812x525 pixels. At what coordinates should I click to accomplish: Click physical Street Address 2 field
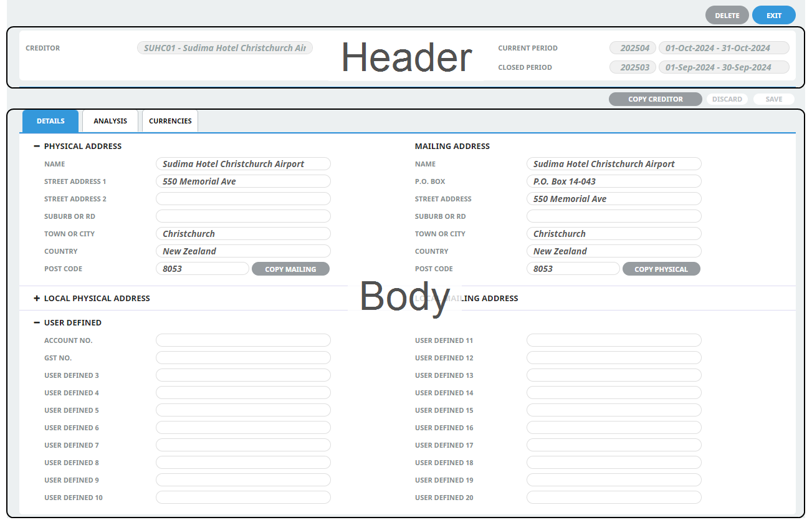point(243,199)
